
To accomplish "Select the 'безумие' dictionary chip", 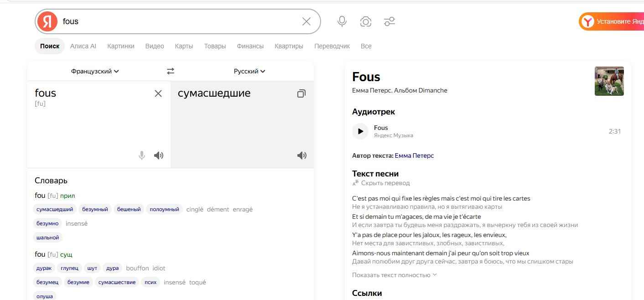I will click(x=78, y=282).
